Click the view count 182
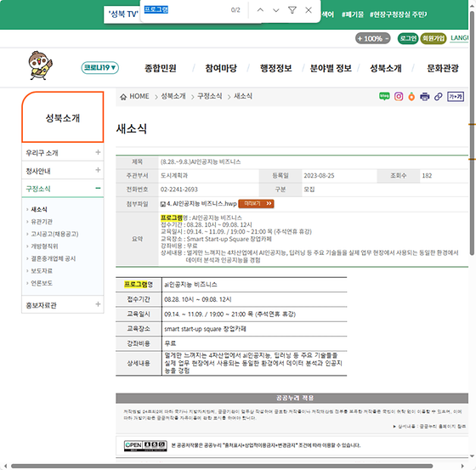This screenshot has height=470, width=476. (427, 176)
